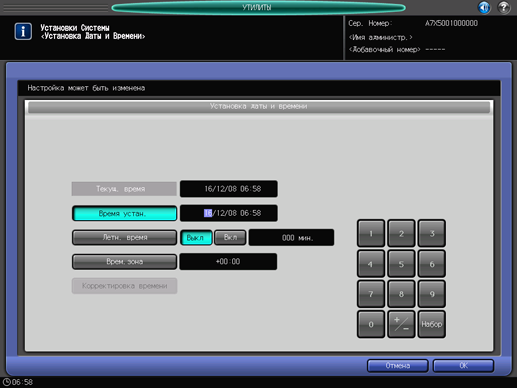Select the Время устан. button
The width and height of the screenshot is (517, 388).
pos(124,213)
